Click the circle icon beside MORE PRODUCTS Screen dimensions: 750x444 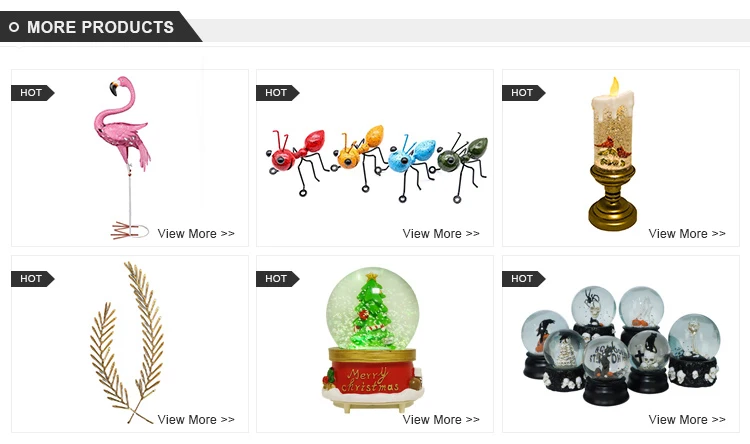pyautogui.click(x=14, y=27)
